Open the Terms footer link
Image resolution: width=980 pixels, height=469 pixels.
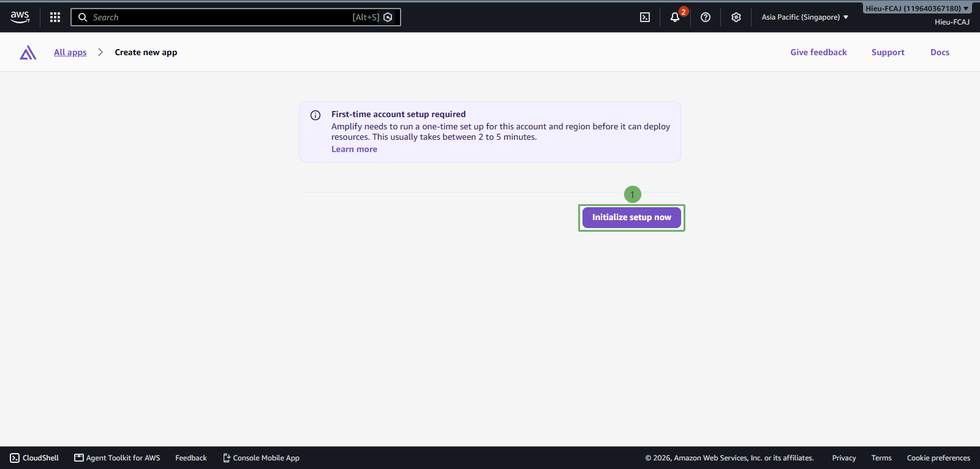[881, 458]
